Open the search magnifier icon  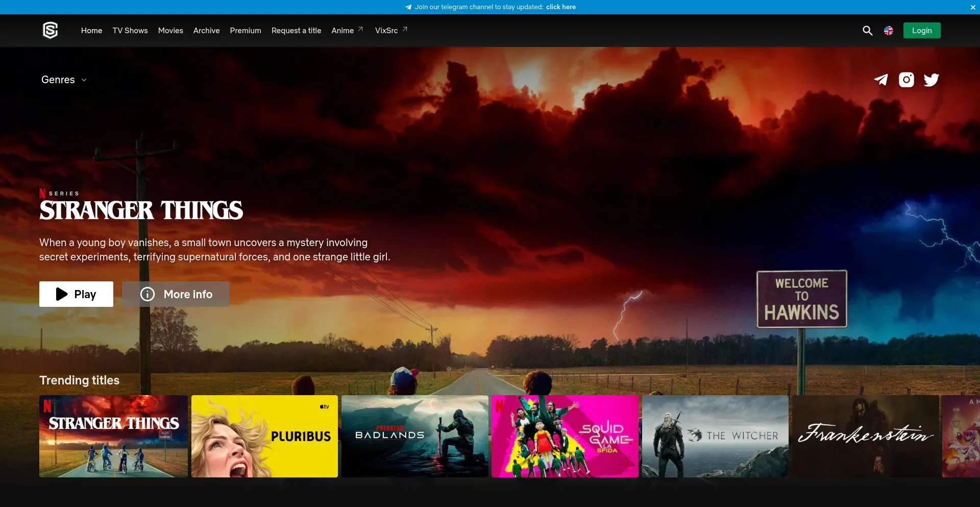(867, 31)
